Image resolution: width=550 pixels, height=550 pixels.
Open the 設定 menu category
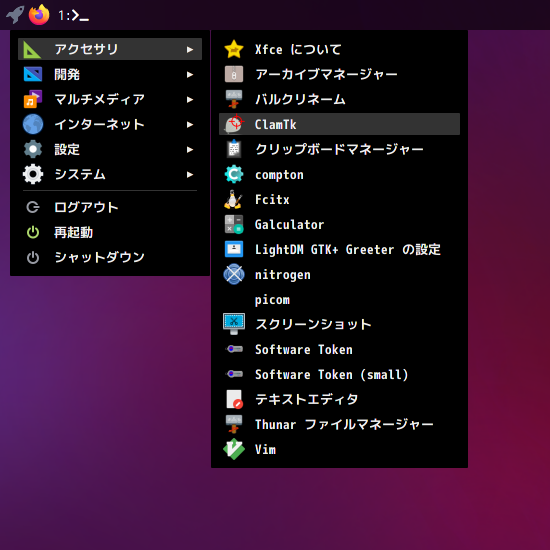click(110, 149)
